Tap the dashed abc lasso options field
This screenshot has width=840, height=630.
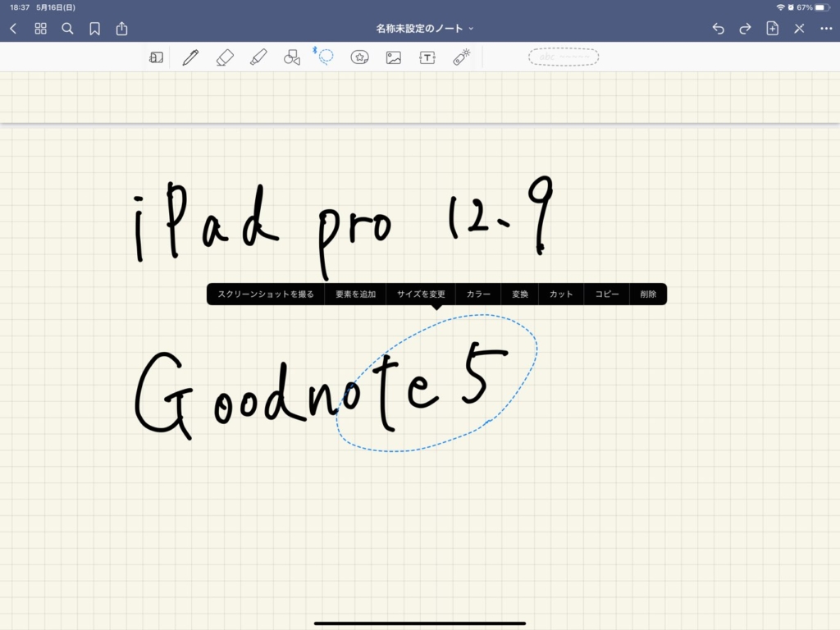[564, 57]
